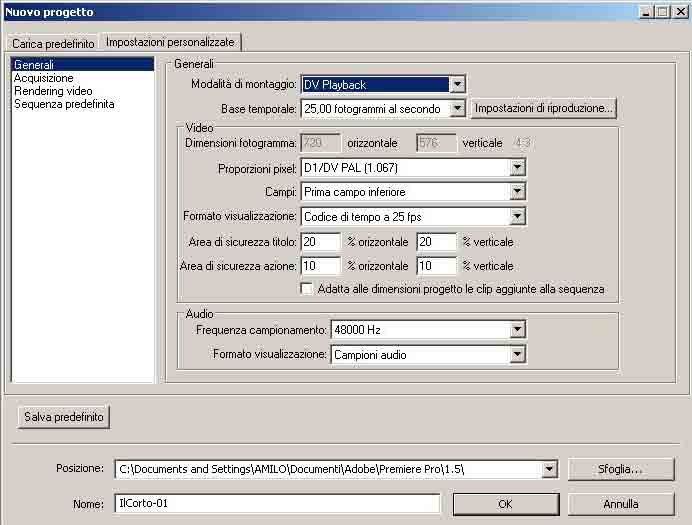Click the disabled frame width field 720
Image resolution: width=692 pixels, height=525 pixels.
click(x=320, y=143)
